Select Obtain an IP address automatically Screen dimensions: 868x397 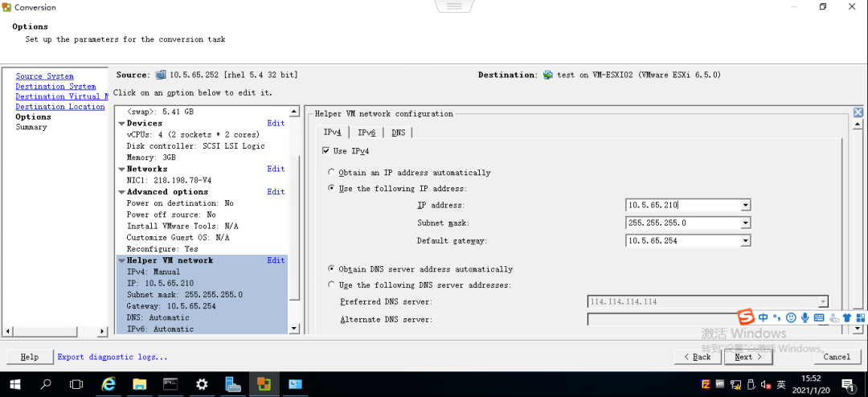(x=332, y=172)
